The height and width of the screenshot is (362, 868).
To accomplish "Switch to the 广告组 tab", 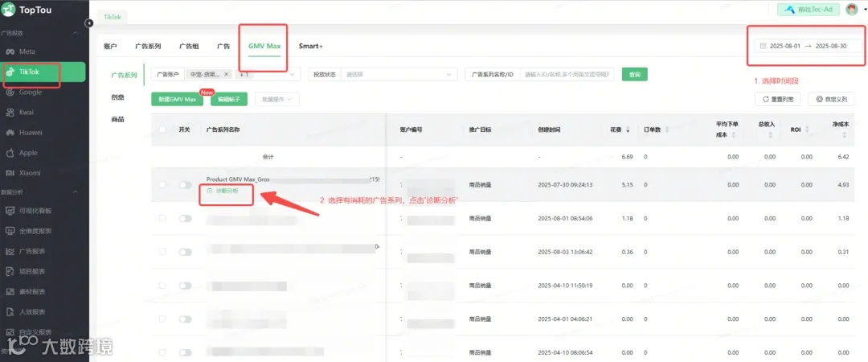I will [x=189, y=46].
